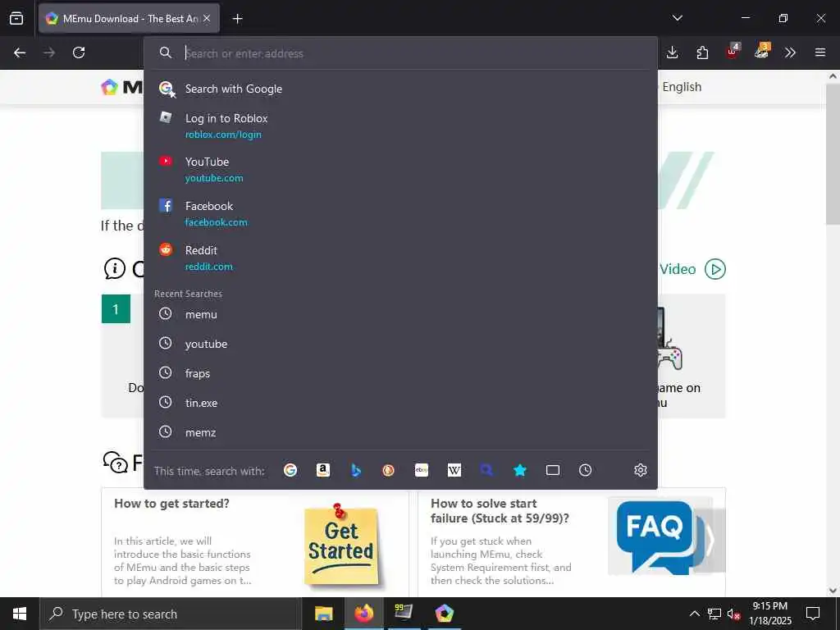Open the extension icon with badge 3

(762, 52)
